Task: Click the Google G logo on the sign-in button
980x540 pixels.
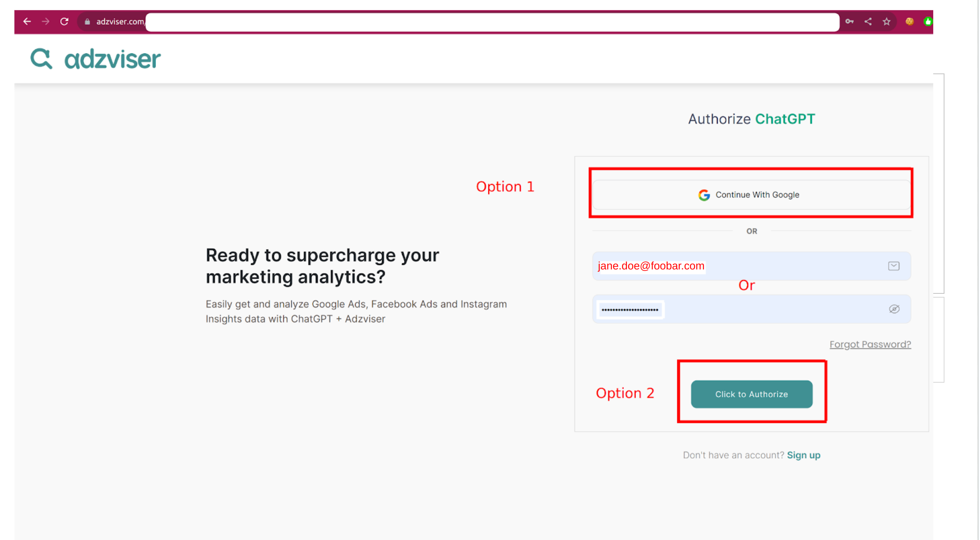Action: [704, 195]
